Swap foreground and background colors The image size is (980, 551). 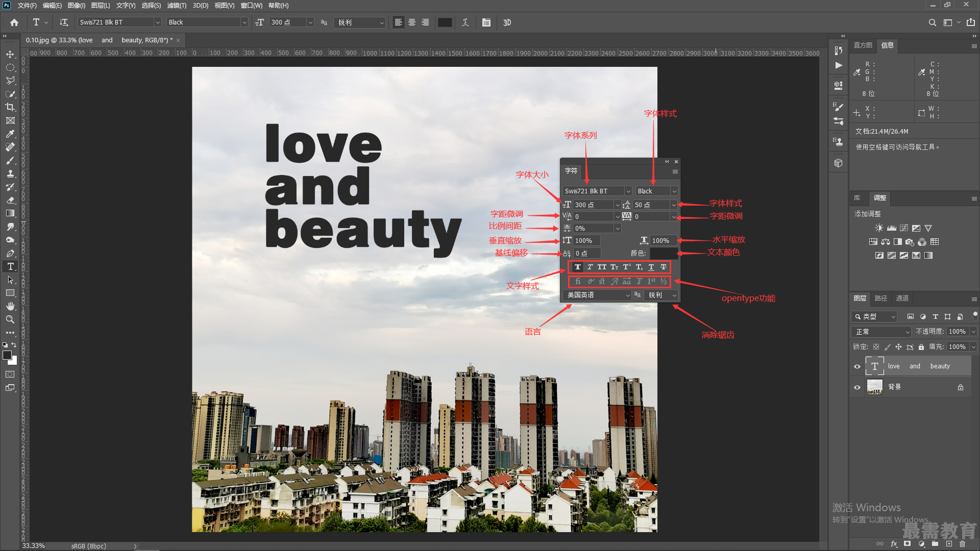[14, 345]
